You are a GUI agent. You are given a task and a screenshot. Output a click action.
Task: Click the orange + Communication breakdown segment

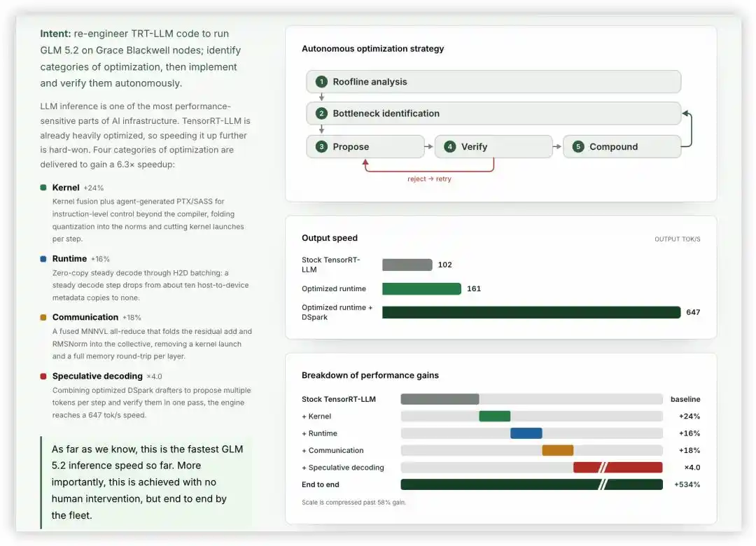coord(557,451)
